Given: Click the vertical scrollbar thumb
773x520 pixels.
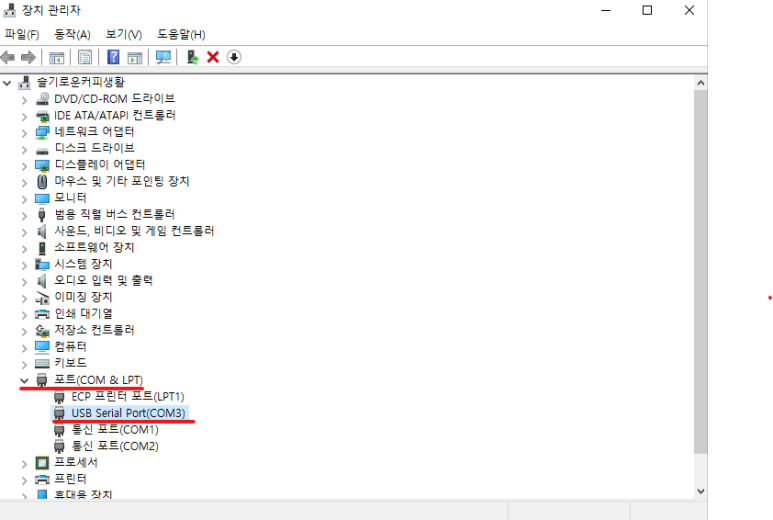Looking at the screenshot, I should [x=701, y=272].
